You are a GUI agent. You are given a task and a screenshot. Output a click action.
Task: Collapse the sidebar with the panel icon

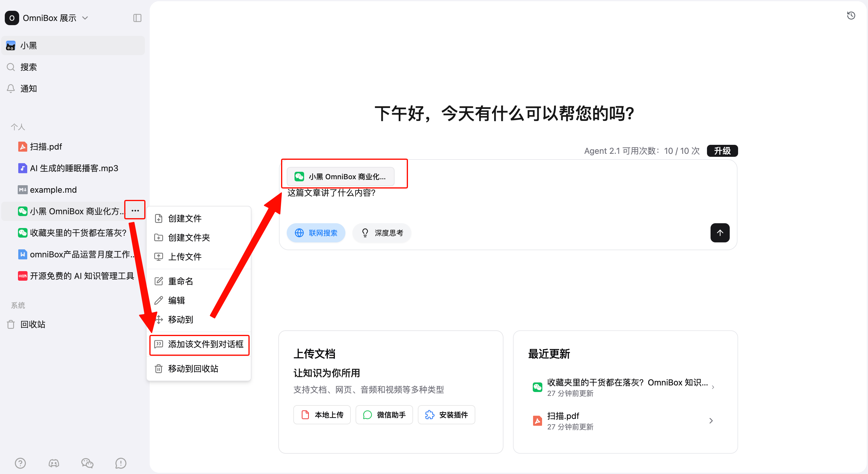[137, 18]
